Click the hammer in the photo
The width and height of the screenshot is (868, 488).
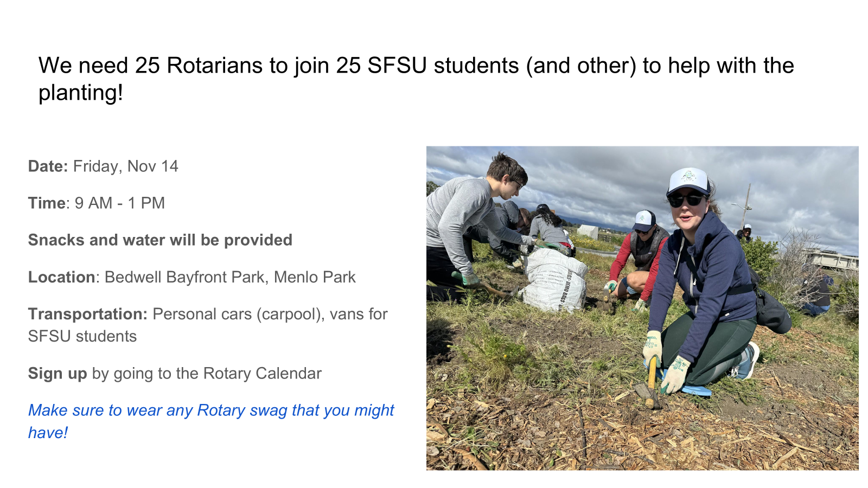pyautogui.click(x=649, y=386)
